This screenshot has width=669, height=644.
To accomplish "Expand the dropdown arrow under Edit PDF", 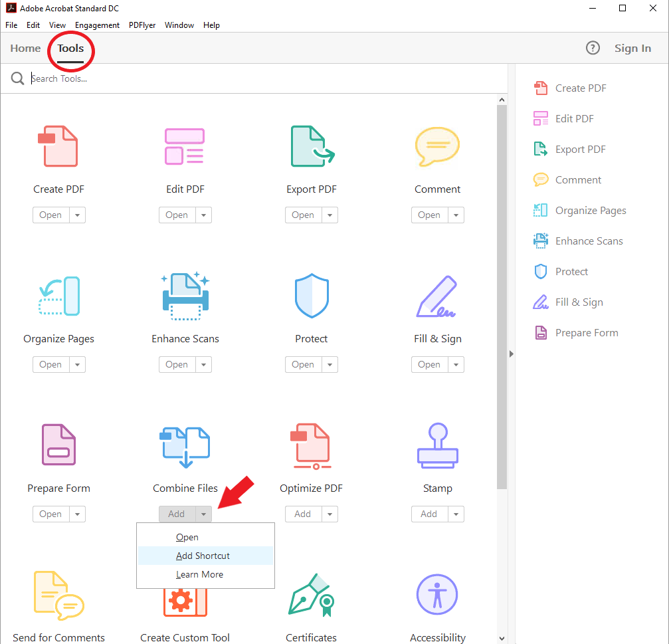I will (203, 215).
